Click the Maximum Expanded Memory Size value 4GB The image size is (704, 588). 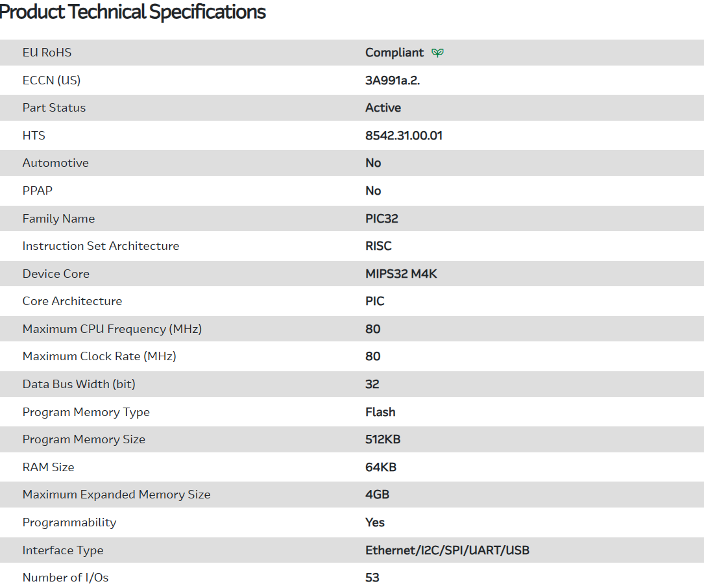(x=377, y=495)
